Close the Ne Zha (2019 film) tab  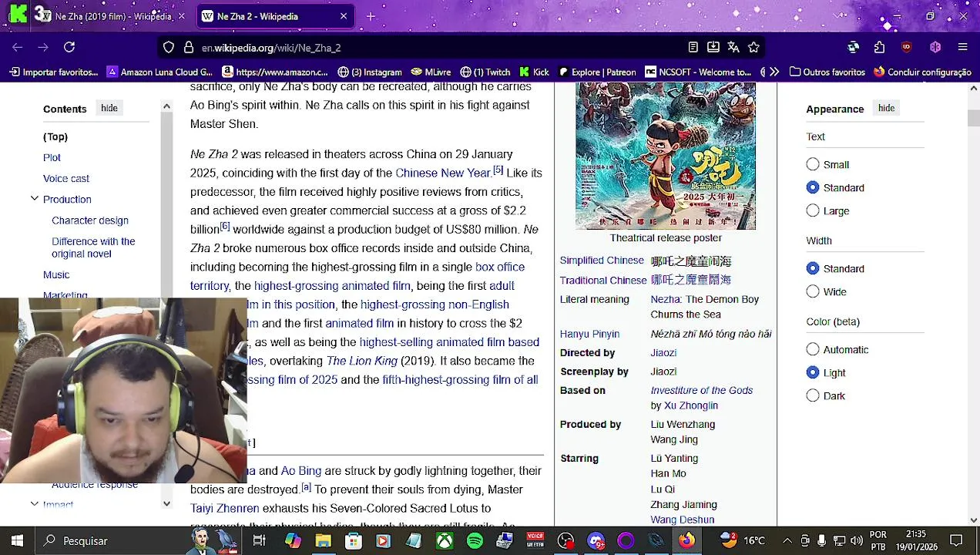181,16
